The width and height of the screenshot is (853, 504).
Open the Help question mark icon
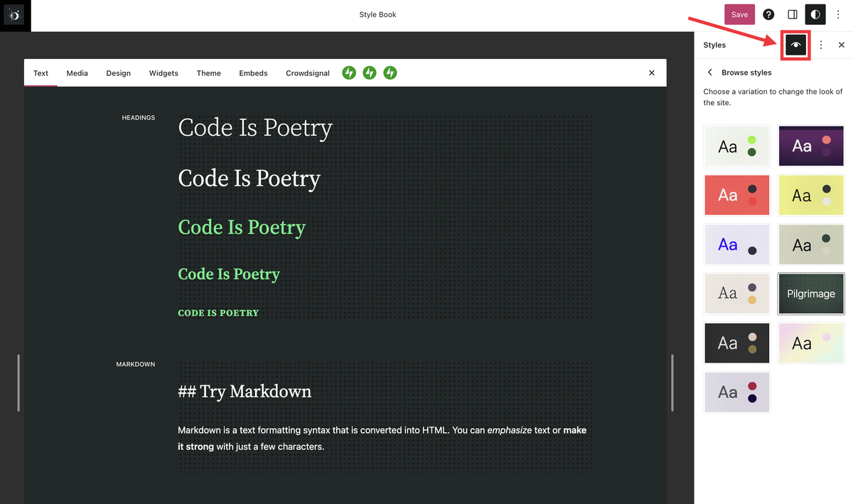[768, 15]
